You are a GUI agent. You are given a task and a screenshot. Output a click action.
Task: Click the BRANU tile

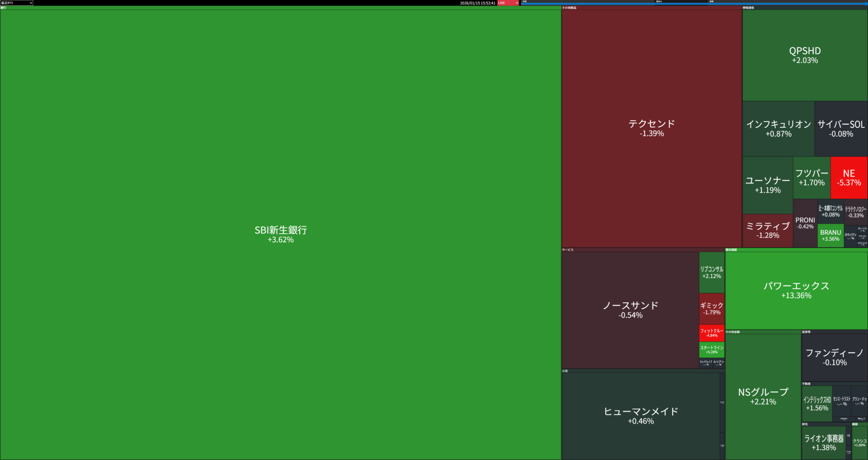[x=830, y=235]
